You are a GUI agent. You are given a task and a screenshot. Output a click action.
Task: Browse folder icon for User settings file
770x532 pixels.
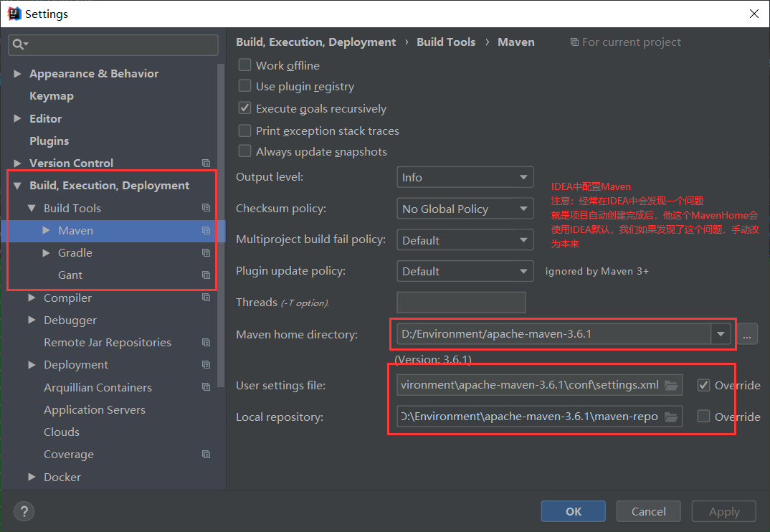point(671,385)
